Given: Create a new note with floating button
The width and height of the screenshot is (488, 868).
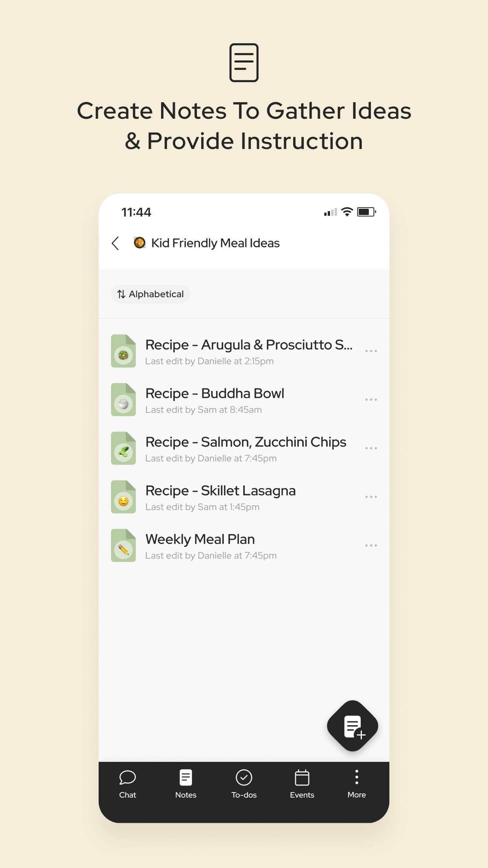Looking at the screenshot, I should [352, 726].
